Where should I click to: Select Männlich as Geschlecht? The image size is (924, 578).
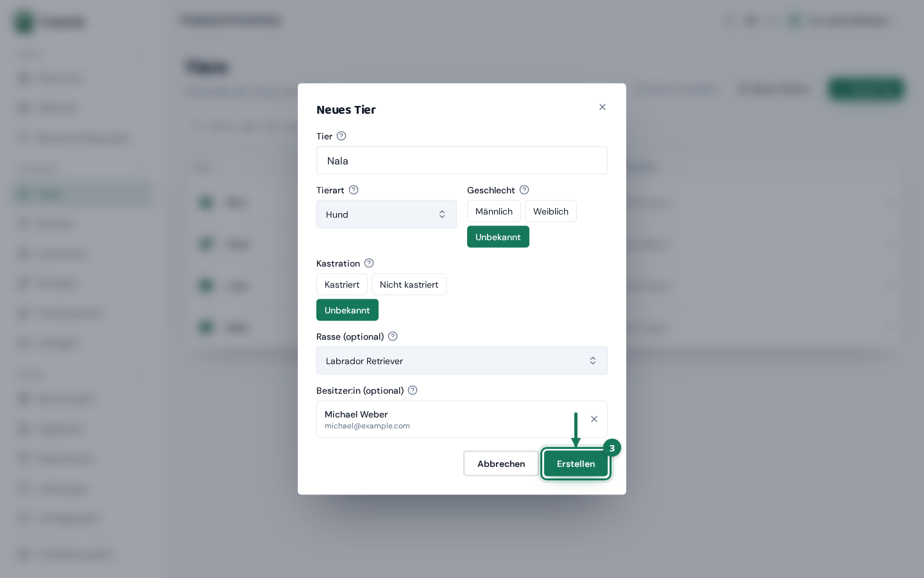494,211
